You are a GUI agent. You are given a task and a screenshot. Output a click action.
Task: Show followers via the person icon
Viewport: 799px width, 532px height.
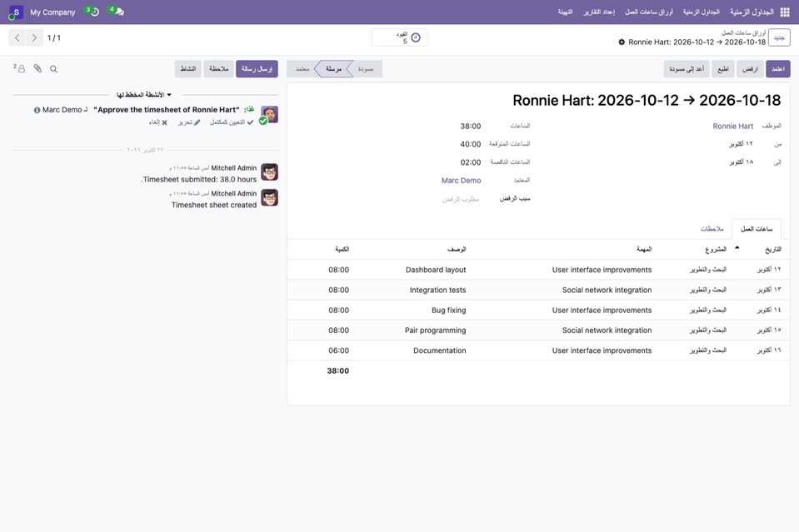click(x=19, y=68)
